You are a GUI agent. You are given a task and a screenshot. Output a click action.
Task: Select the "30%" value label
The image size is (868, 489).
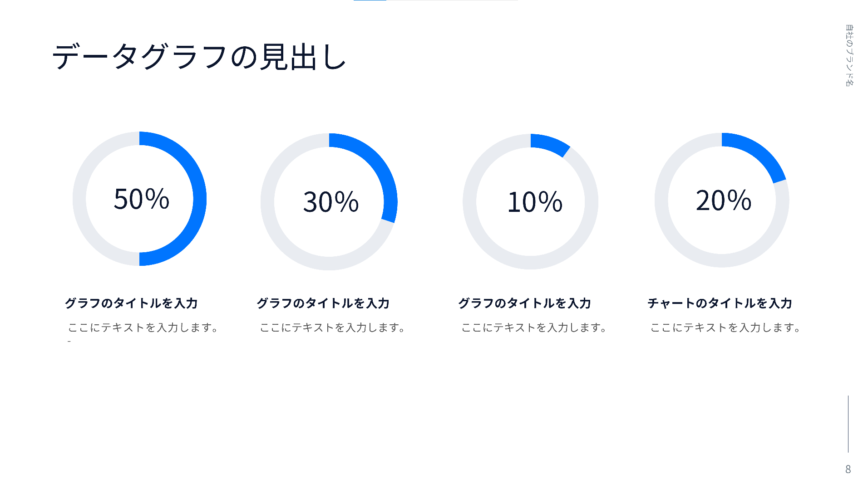tap(330, 202)
